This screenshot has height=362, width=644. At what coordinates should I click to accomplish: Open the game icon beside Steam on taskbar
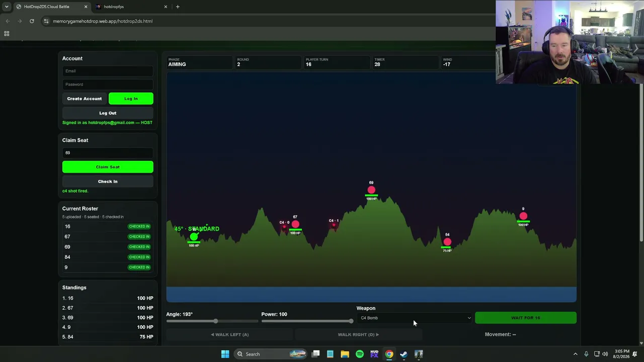coord(419,354)
